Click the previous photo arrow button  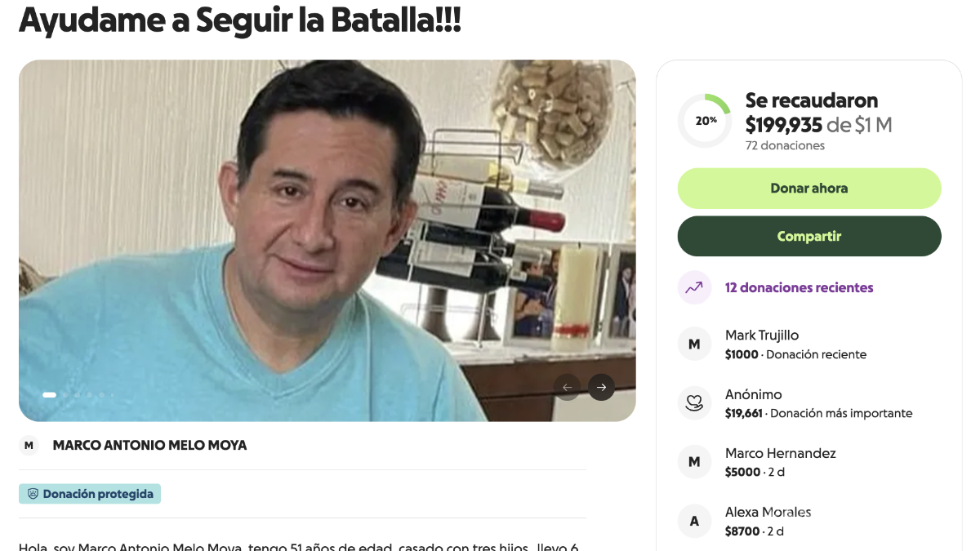coord(567,387)
